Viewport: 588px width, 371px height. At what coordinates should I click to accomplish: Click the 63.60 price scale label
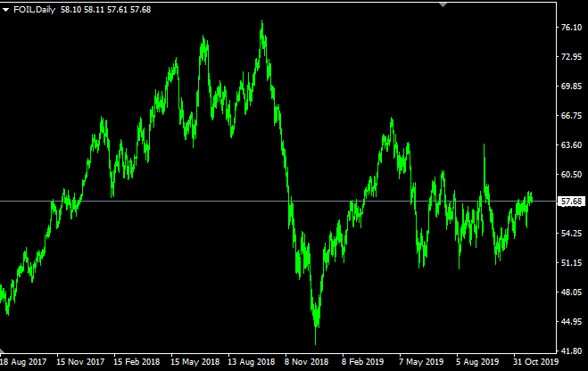click(572, 145)
